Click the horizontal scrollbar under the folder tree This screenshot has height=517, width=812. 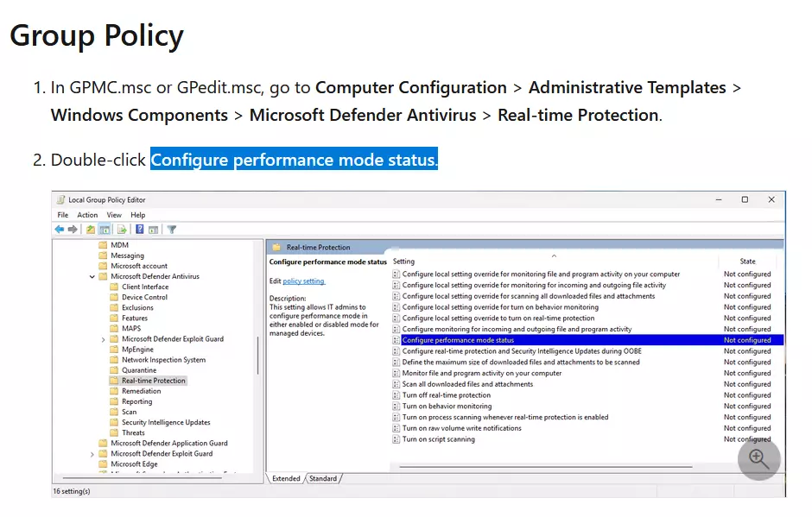(x=143, y=477)
